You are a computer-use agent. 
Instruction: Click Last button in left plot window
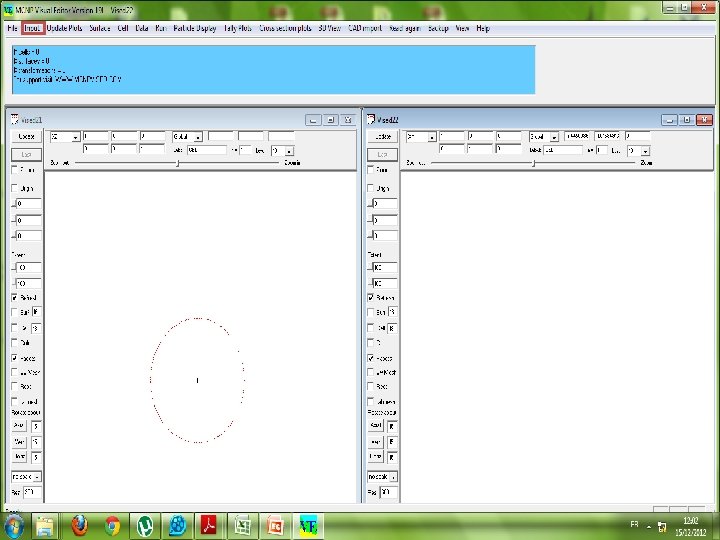click(26, 154)
